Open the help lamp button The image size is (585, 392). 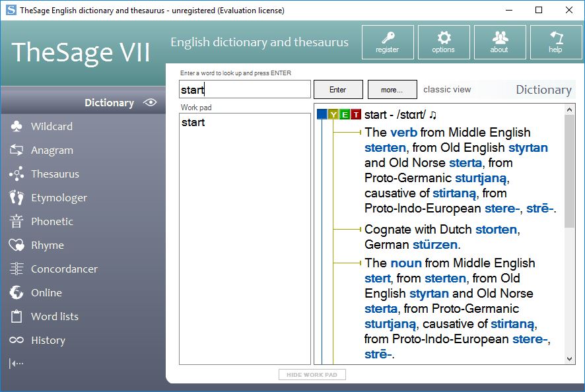tap(556, 42)
